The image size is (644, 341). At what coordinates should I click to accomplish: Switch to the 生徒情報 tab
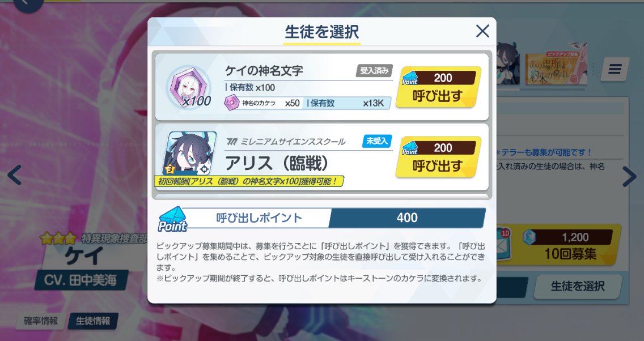coord(93,321)
